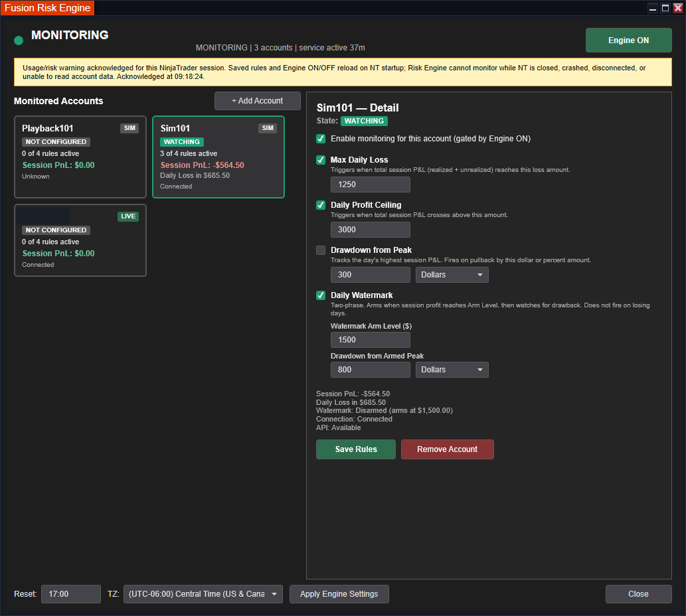The width and height of the screenshot is (686, 616).
Task: Click the 'Monitored Accounts' heading
Action: (x=58, y=101)
